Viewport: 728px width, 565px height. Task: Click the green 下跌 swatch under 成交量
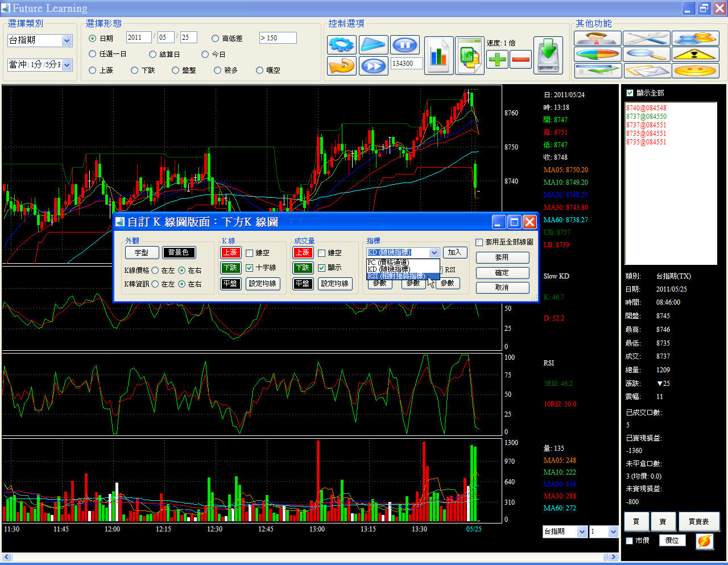pos(303,268)
